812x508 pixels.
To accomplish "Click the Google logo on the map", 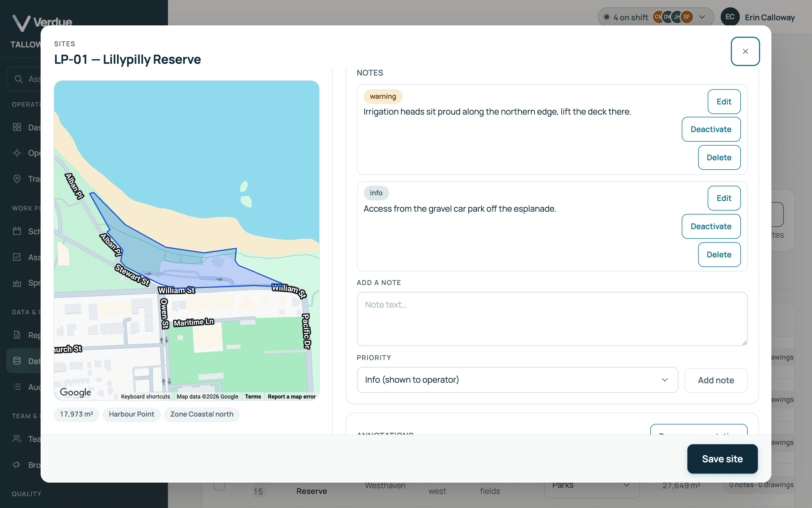I will pyautogui.click(x=75, y=392).
